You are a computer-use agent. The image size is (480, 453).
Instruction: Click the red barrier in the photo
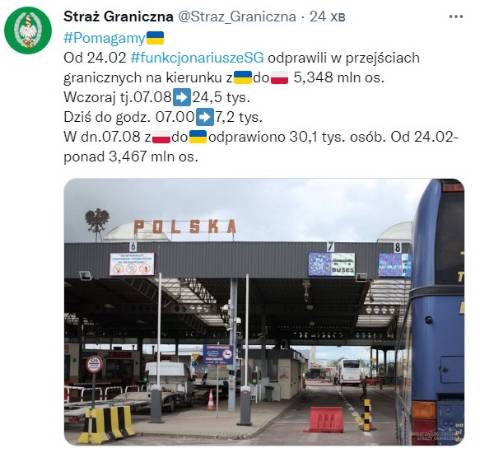point(326,420)
